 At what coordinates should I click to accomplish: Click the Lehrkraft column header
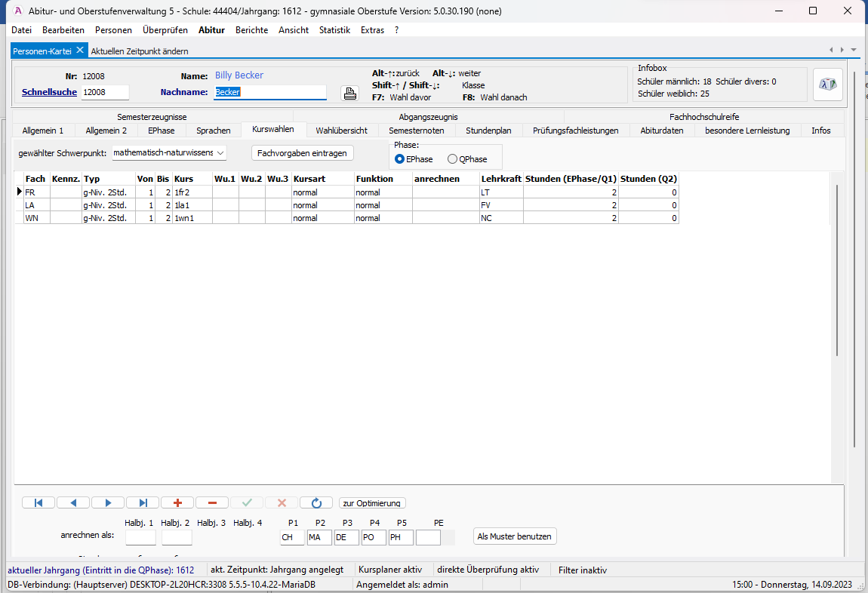click(x=501, y=179)
